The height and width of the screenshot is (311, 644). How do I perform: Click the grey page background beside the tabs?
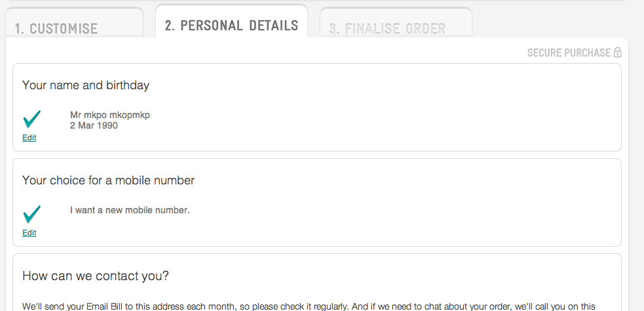tap(557, 20)
